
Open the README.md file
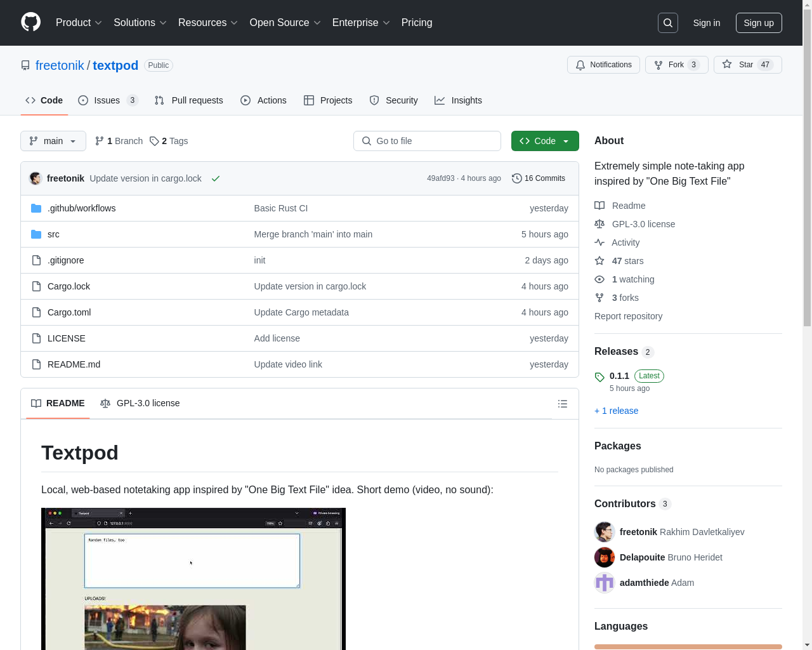coord(74,364)
